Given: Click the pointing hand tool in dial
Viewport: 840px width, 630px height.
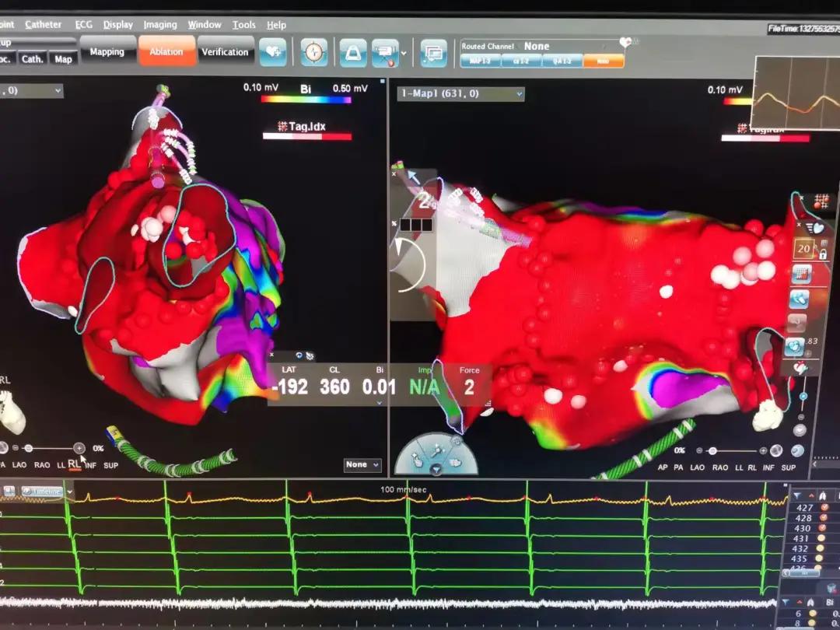Looking at the screenshot, I should [x=418, y=460].
